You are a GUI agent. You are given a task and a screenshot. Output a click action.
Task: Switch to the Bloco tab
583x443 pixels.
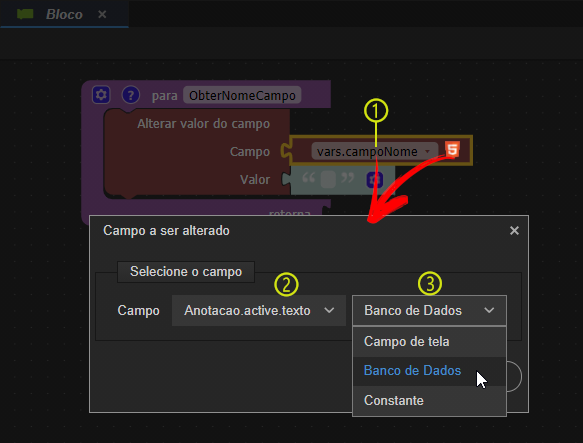coord(64,14)
